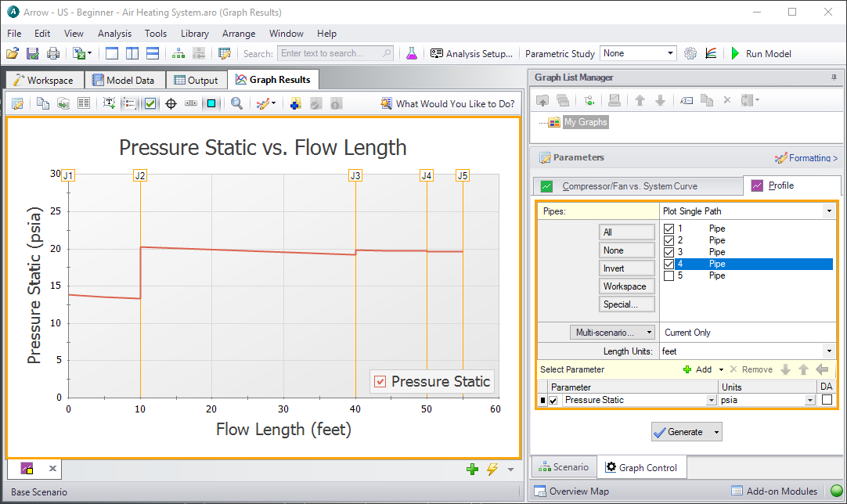This screenshot has height=504, width=847.
Task: Click the cyan color square in graph toolbar
Action: [x=211, y=103]
